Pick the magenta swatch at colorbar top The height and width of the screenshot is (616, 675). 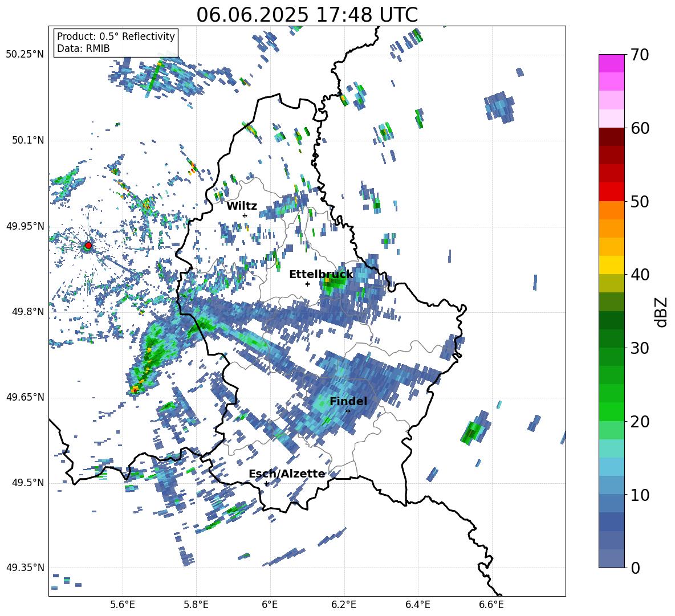(611, 63)
